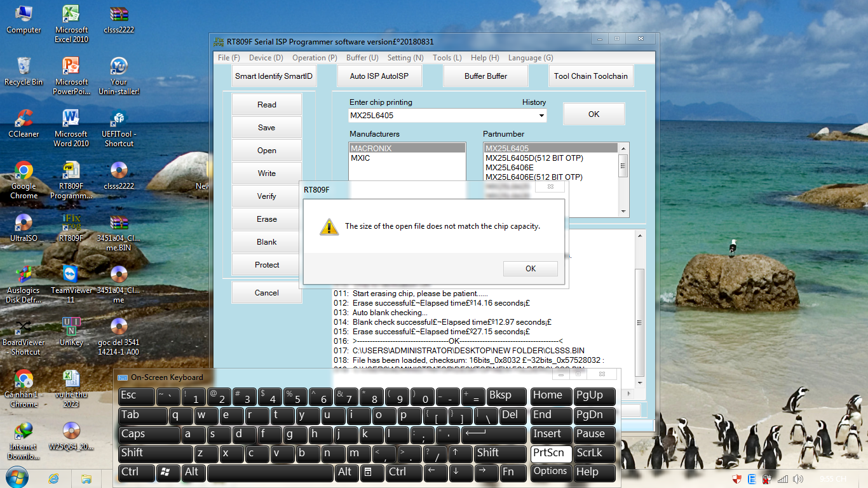
Task: Click the Windows Start button
Action: [16, 477]
